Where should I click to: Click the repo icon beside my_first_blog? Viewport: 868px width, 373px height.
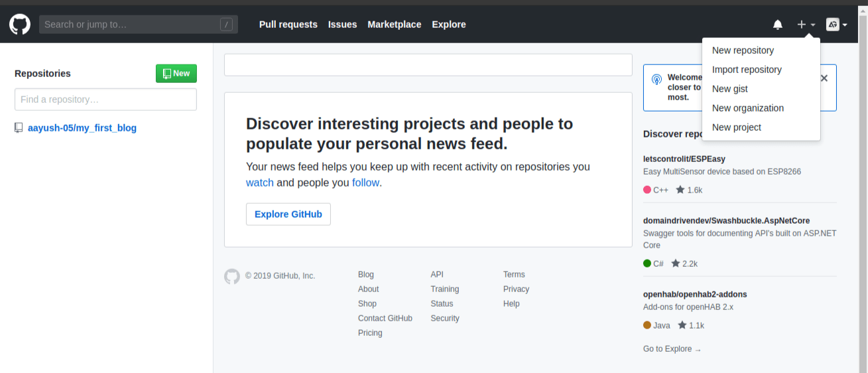tap(19, 128)
